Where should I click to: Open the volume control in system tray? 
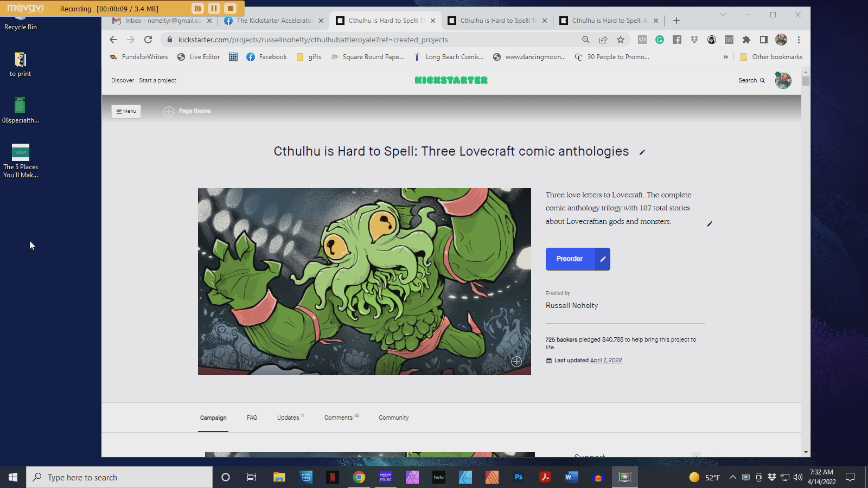pyautogui.click(x=797, y=477)
